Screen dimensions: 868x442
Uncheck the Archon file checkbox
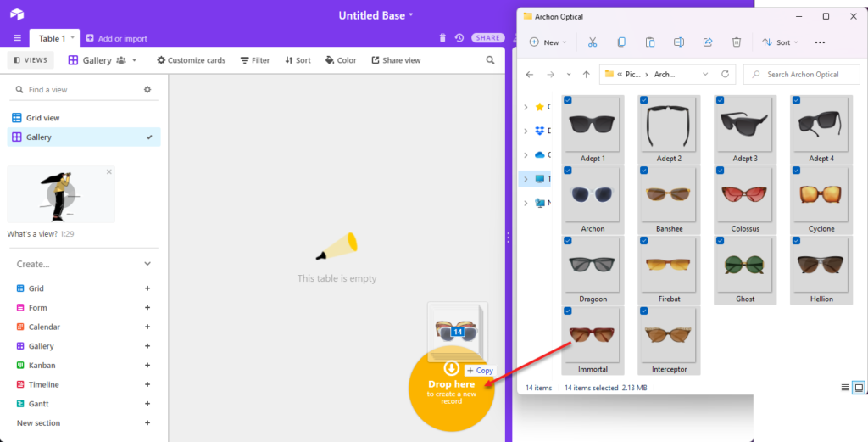coord(568,171)
